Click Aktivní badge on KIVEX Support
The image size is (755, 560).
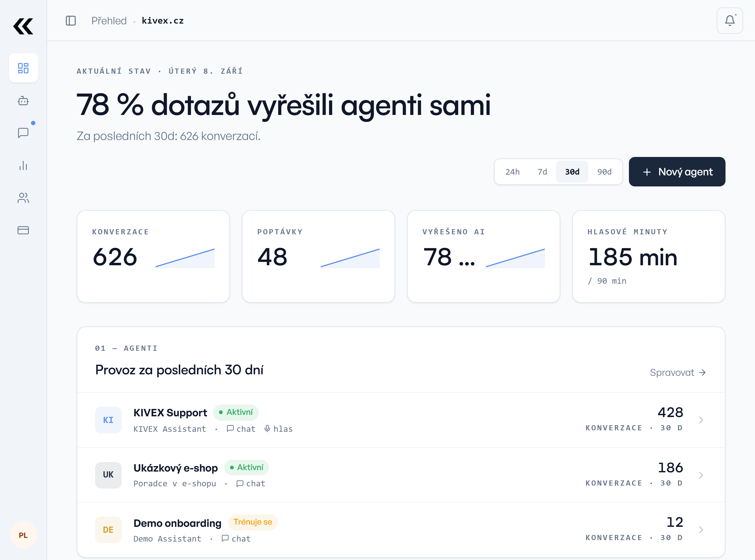pyautogui.click(x=236, y=412)
